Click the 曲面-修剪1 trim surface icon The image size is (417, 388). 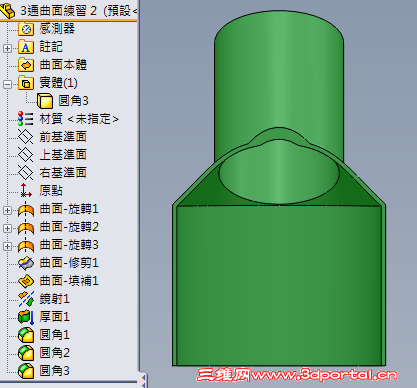(x=26, y=263)
